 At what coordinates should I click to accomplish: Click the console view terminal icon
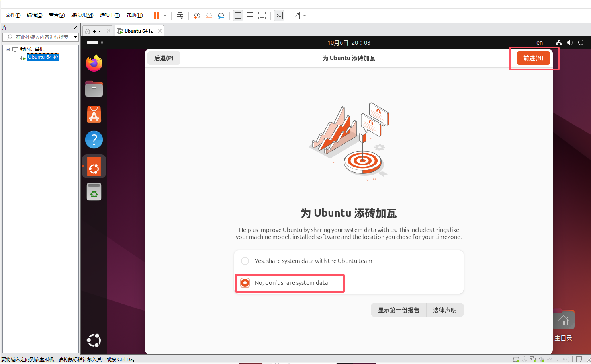(x=279, y=16)
